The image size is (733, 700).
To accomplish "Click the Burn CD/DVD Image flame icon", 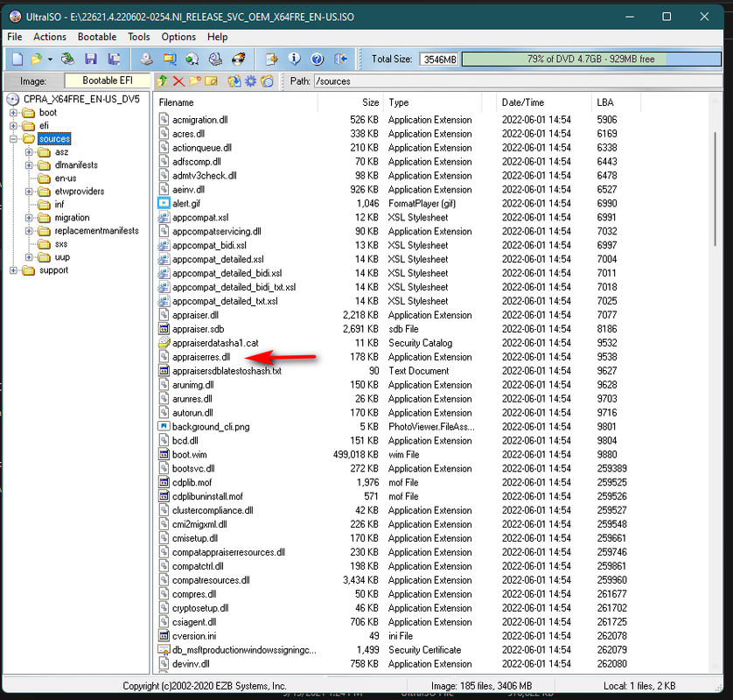I will [x=239, y=59].
